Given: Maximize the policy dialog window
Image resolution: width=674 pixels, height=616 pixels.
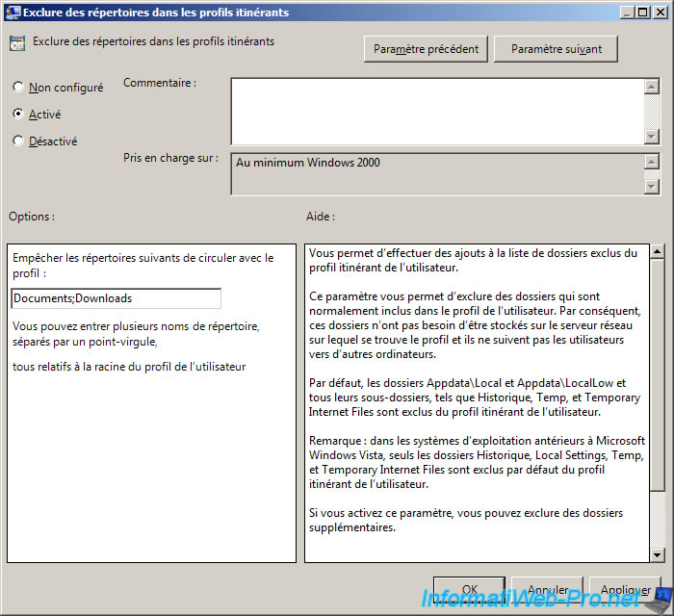Looking at the screenshot, I should pyautogui.click(x=642, y=13).
